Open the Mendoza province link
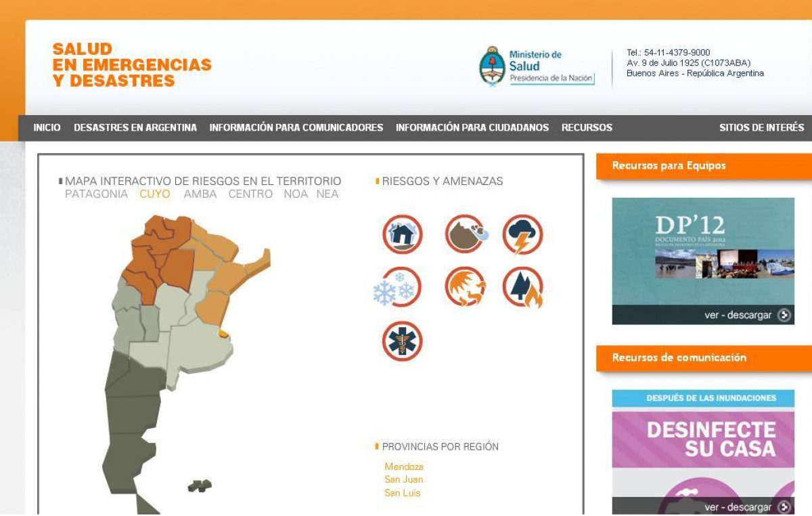This screenshot has width=812, height=516. (404, 467)
